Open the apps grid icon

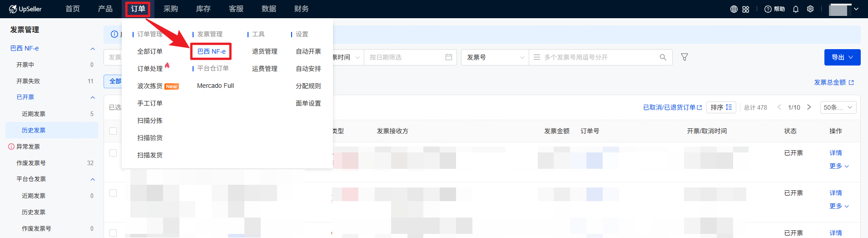point(746,9)
